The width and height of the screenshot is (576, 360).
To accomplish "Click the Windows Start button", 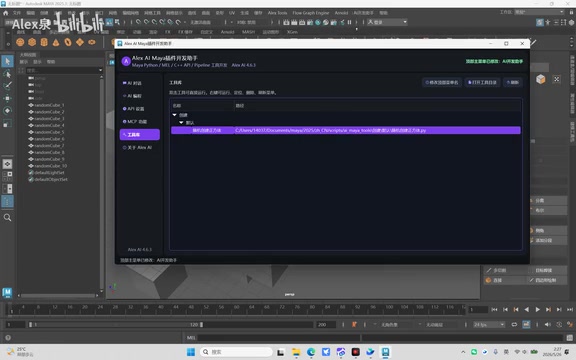I will coord(191,352).
